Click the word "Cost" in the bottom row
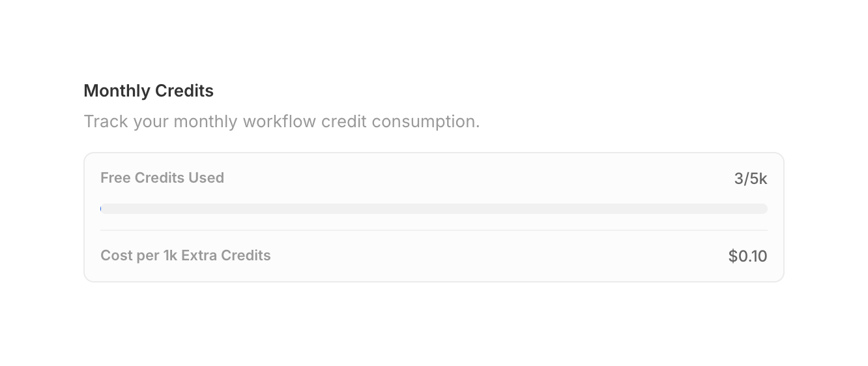 tap(117, 255)
